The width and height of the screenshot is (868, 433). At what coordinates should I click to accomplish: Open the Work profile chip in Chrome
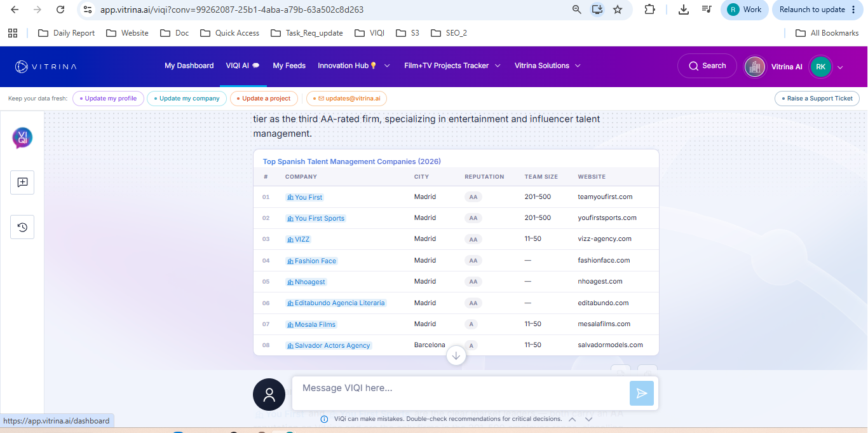pyautogui.click(x=744, y=10)
